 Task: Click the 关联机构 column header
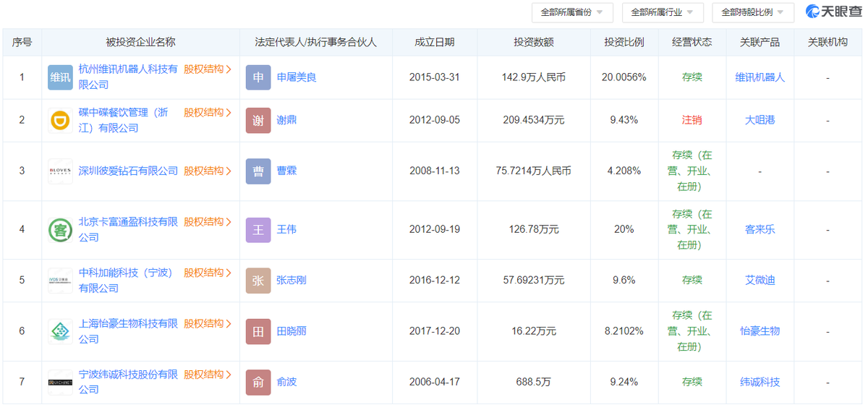click(x=827, y=43)
